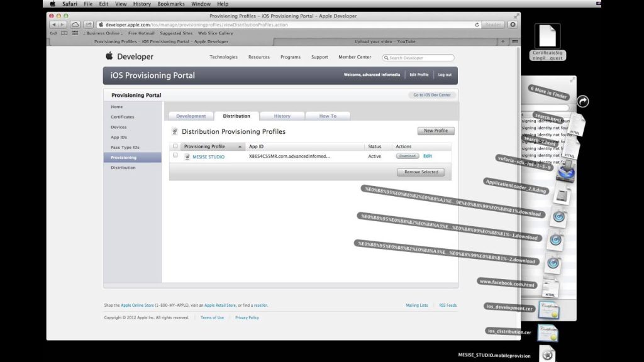644x362 pixels.
Task: Open Privacy Policy footer link
Action: point(247,317)
